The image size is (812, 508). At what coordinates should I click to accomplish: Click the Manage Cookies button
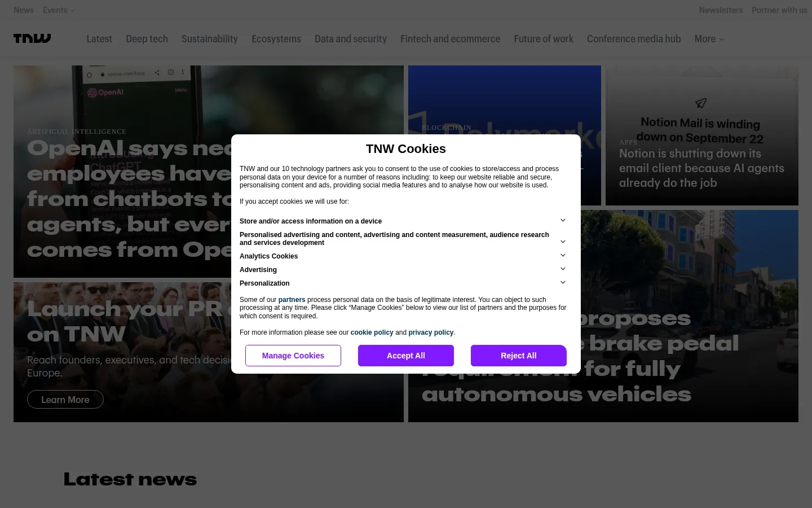click(x=293, y=356)
